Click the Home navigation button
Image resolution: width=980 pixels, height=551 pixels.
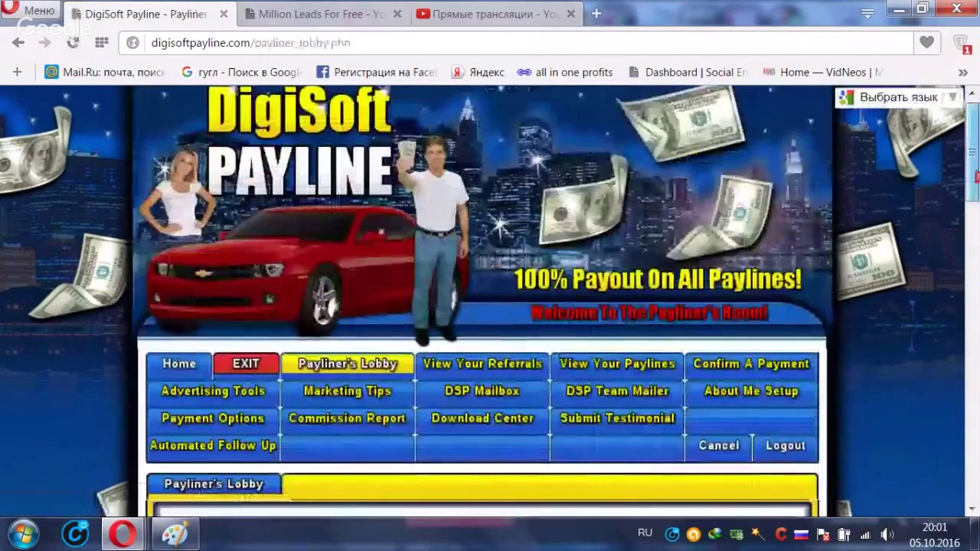pos(179,364)
